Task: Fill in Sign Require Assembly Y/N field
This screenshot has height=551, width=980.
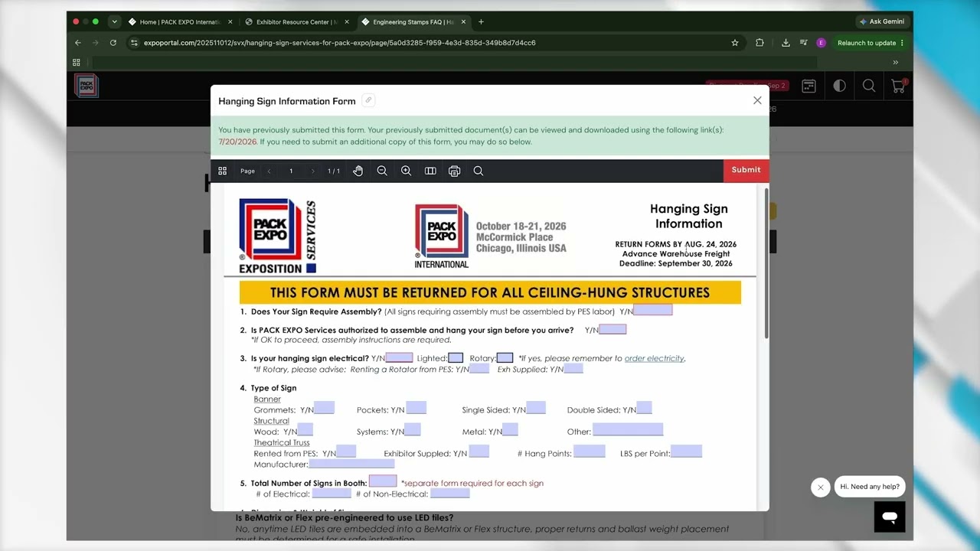Action: (x=653, y=310)
